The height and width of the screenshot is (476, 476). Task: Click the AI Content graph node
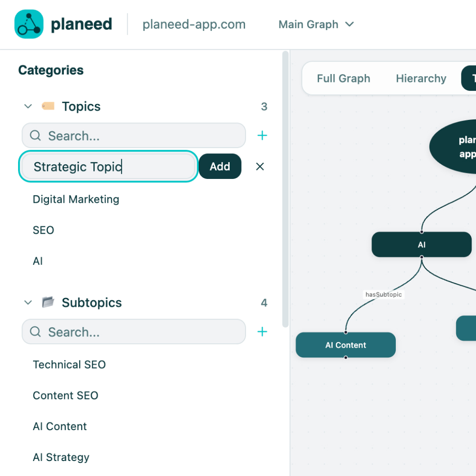click(346, 345)
